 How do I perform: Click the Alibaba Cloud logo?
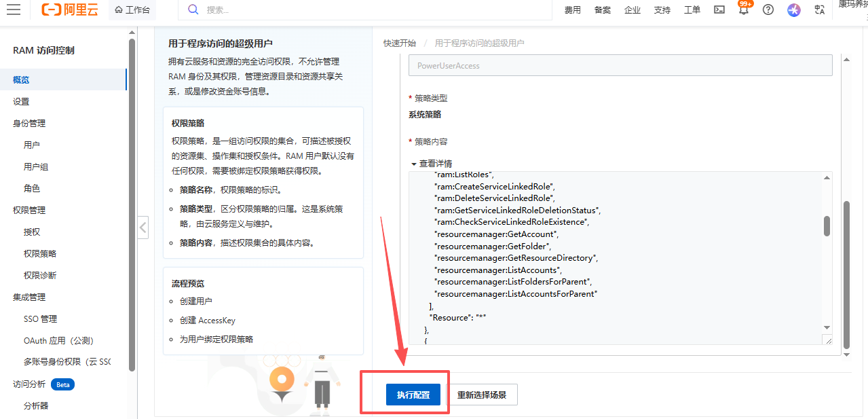point(70,10)
